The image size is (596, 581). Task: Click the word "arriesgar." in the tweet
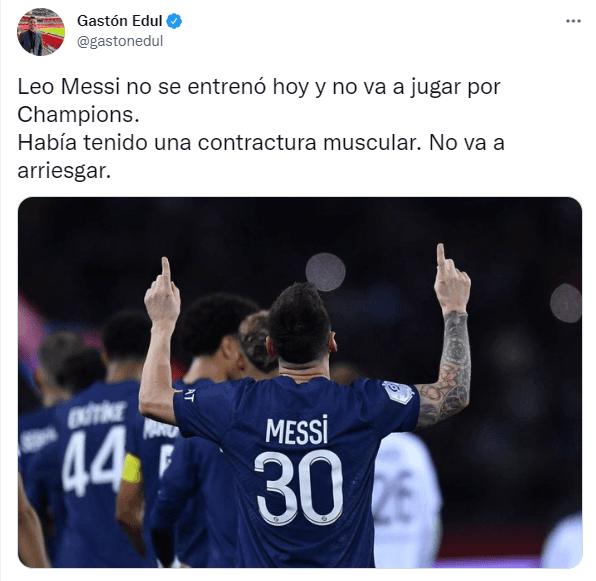point(64,171)
